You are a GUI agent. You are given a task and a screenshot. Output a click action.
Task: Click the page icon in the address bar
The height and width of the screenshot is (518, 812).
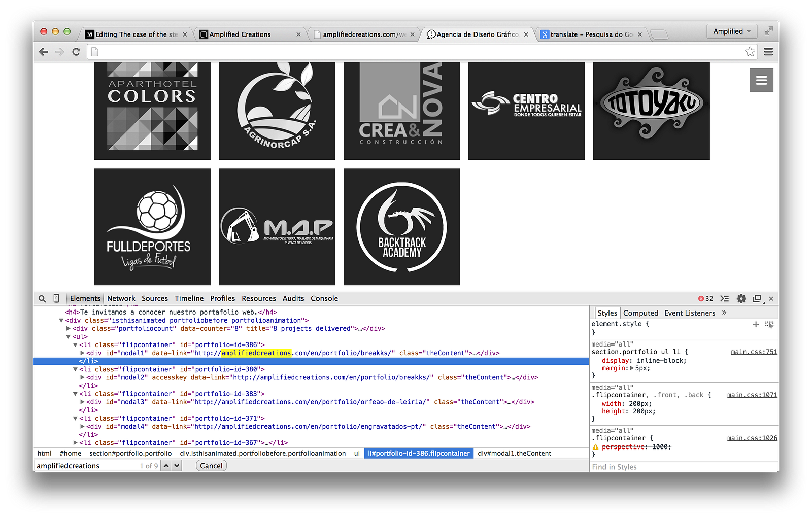tap(95, 52)
